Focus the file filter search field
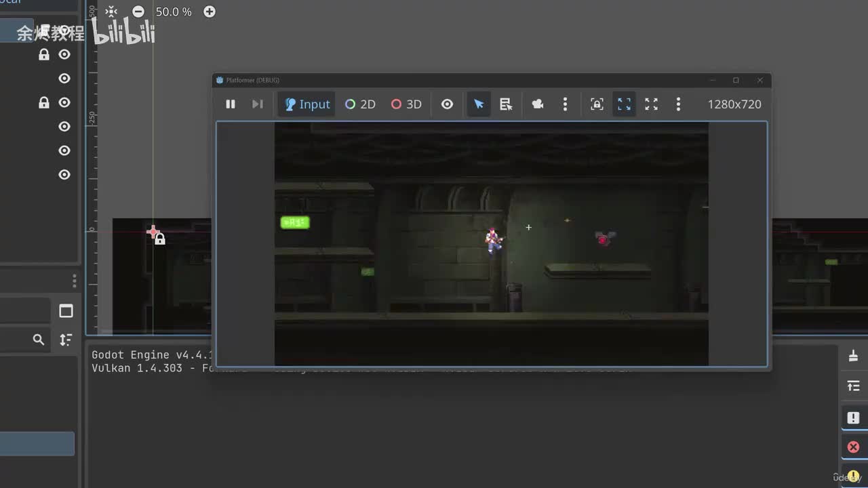Viewport: 868px width, 488px height. click(25, 340)
